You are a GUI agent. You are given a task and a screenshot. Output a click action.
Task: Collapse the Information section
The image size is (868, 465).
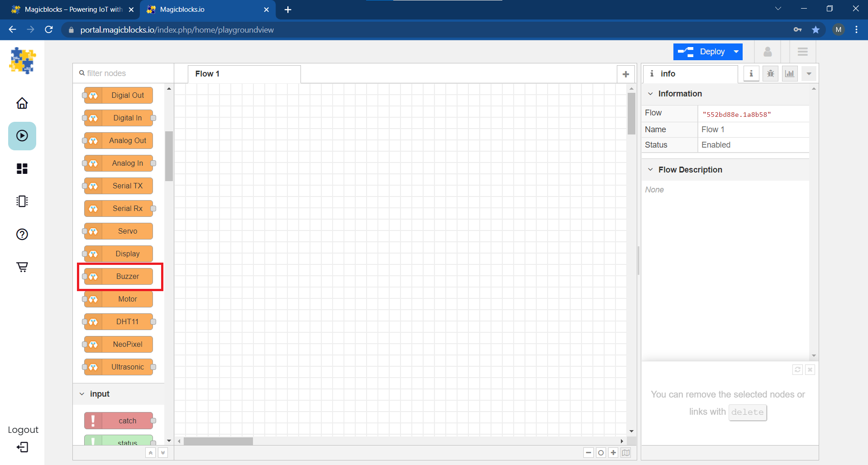(650, 94)
